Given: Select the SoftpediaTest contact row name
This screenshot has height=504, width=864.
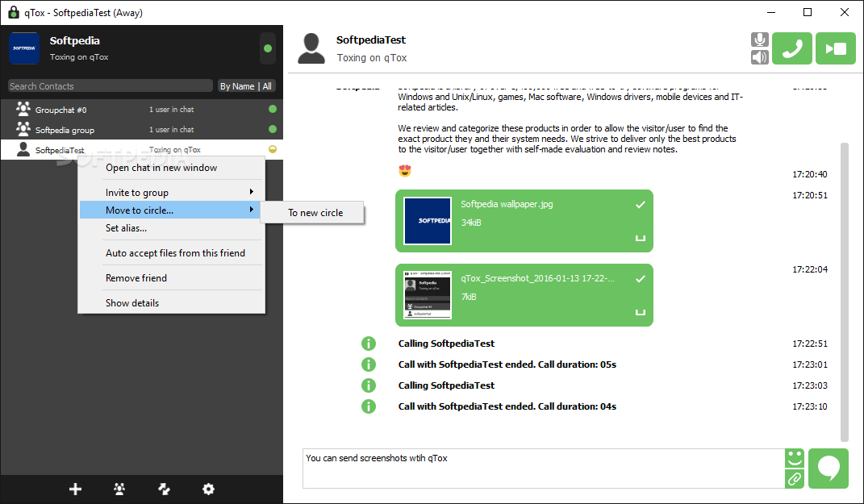Looking at the screenshot, I should tap(60, 150).
